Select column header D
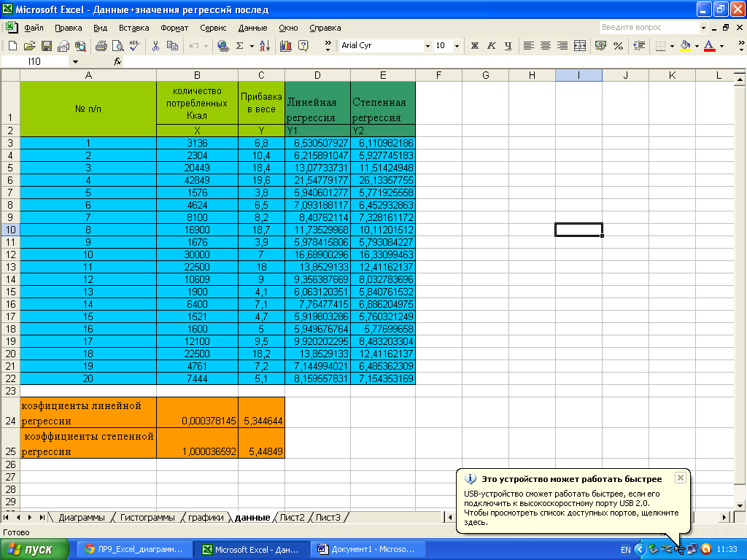747x560 pixels. coord(317,75)
